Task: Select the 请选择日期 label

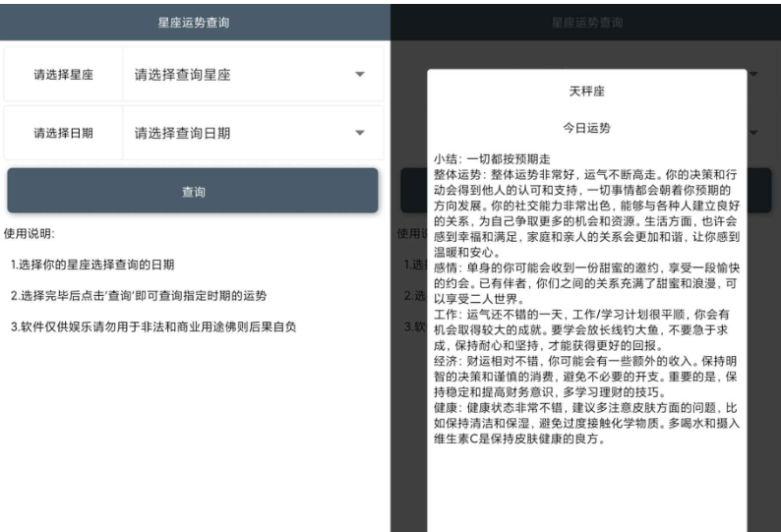Action: tap(64, 133)
